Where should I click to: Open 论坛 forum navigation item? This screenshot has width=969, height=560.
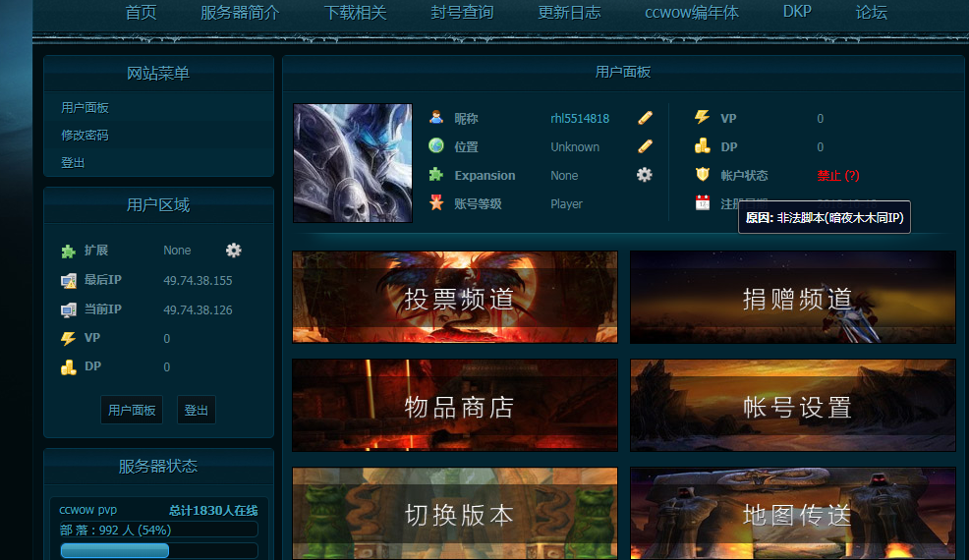[x=872, y=13]
